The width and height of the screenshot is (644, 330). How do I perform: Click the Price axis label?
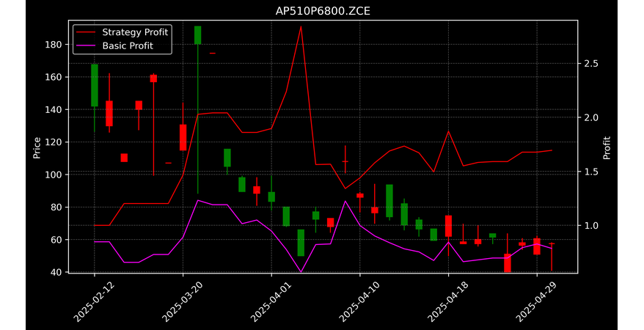(37, 147)
